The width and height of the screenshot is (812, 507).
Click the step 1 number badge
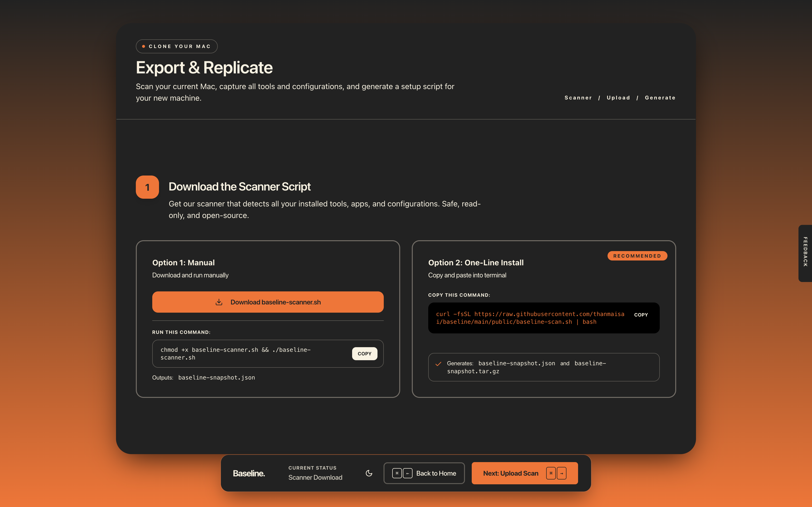[147, 187]
